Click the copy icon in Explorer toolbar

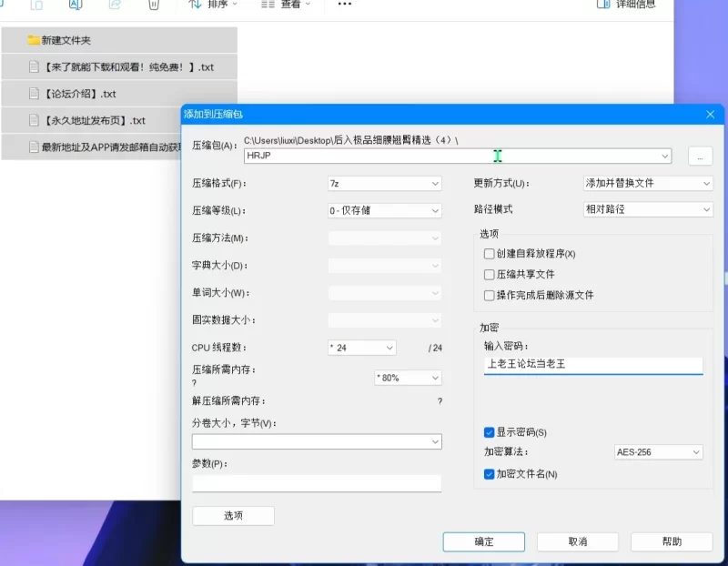(36, 5)
